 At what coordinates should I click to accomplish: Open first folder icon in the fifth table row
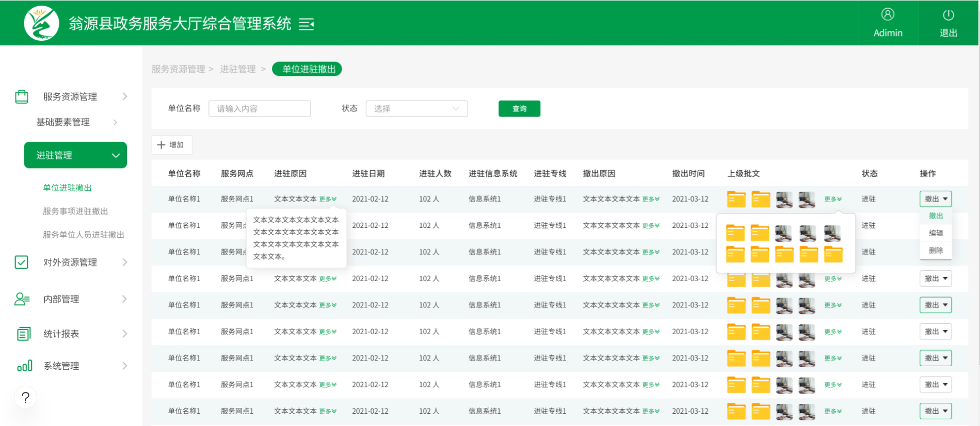736,305
